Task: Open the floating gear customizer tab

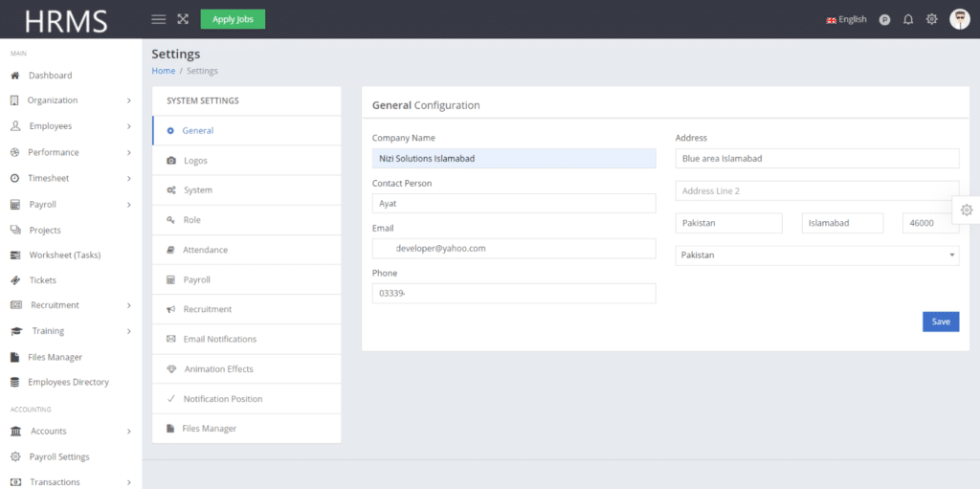Action: point(967,211)
